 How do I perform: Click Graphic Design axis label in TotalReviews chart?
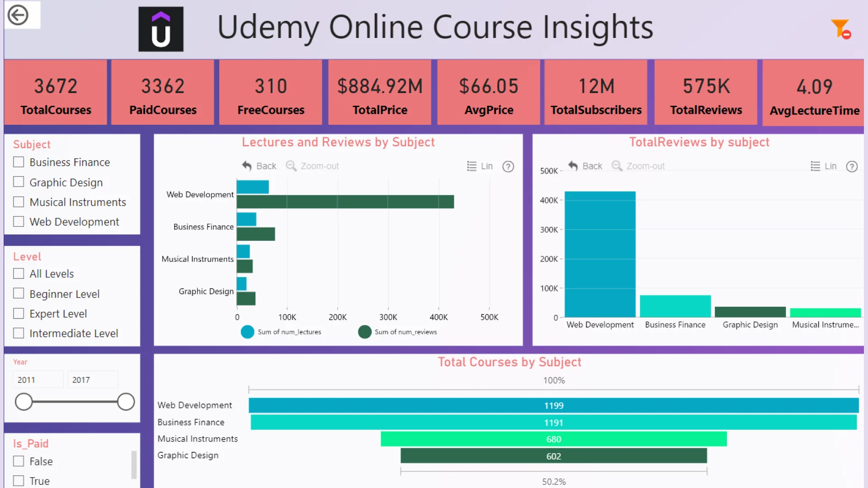[750, 324]
